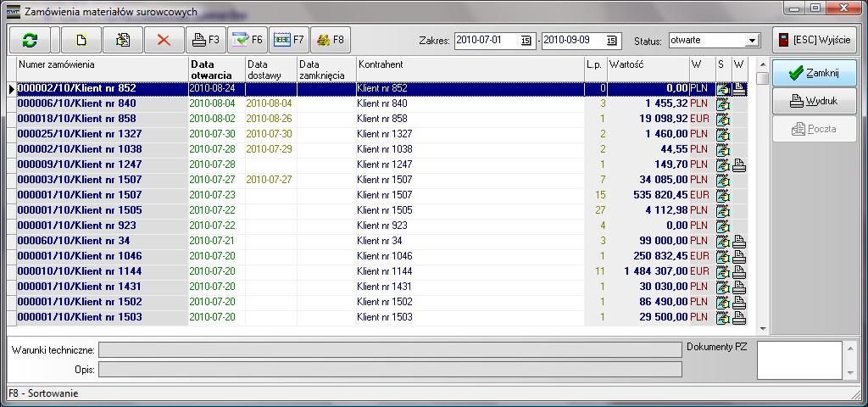Screen dimensions: 868x407
Task: Select order 000010/10/Klient nr 1144
Action: [x=103, y=271]
